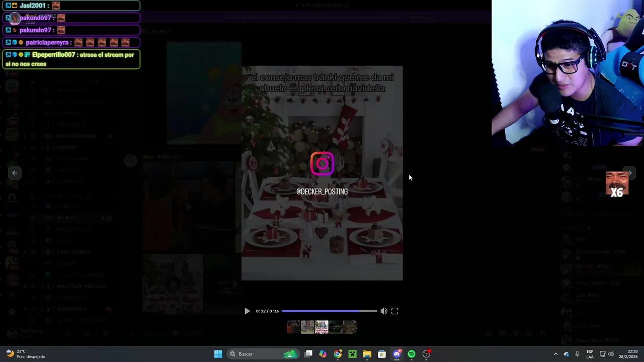Viewport: 644px width, 362px height.
Task: Open Google Chrome from the taskbar
Action: 338,354
